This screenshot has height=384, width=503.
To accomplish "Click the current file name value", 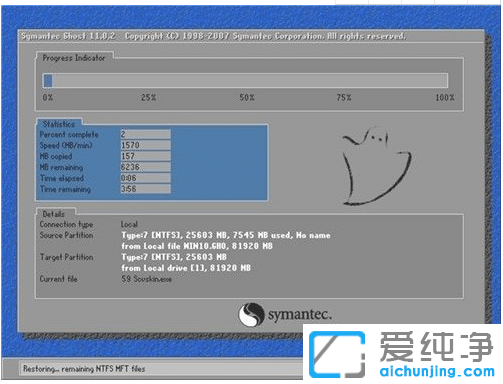I will [x=146, y=279].
